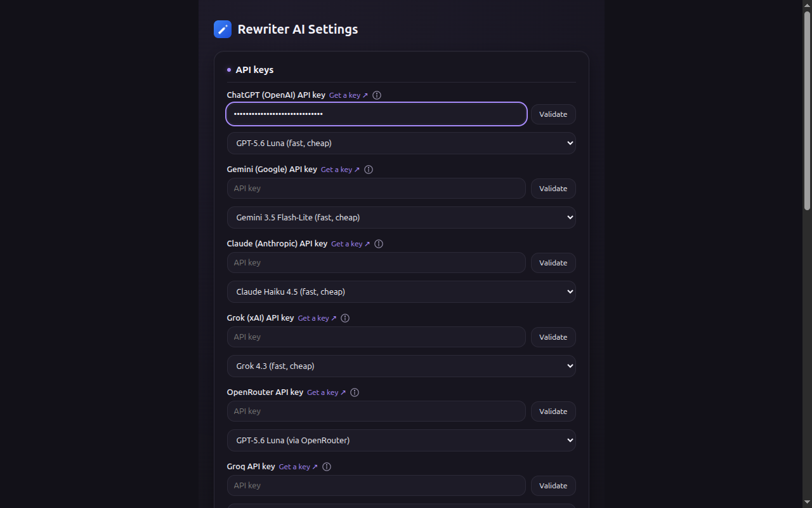Open info icon beside Groq API key
Image resolution: width=812 pixels, height=508 pixels.
pos(327,467)
